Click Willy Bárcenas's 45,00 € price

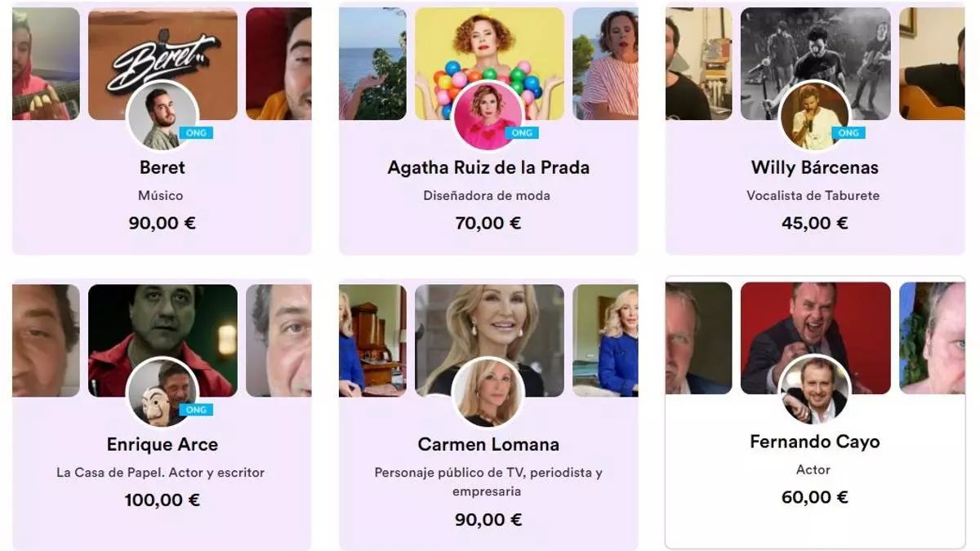click(815, 223)
